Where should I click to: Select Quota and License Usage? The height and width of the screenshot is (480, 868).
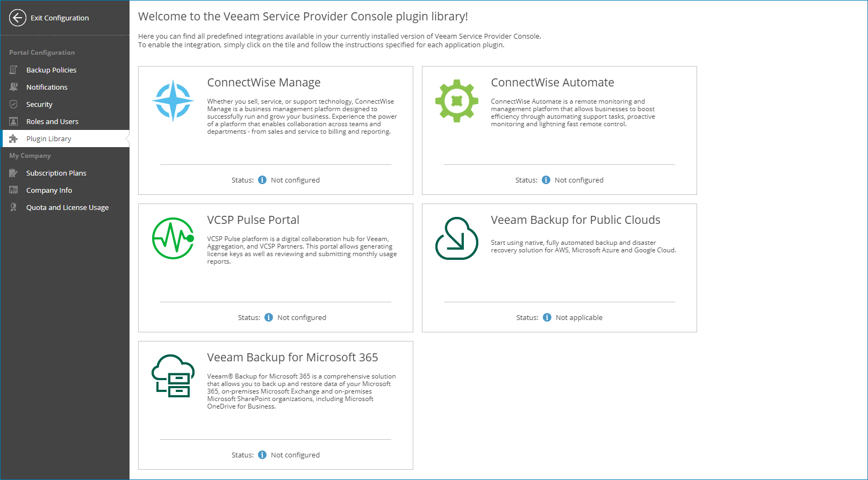tap(67, 207)
